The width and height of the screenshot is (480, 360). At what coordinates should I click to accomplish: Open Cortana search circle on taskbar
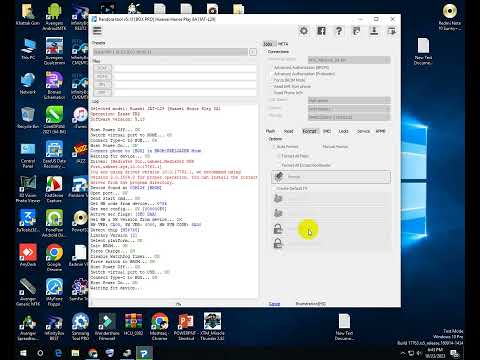tap(40, 353)
